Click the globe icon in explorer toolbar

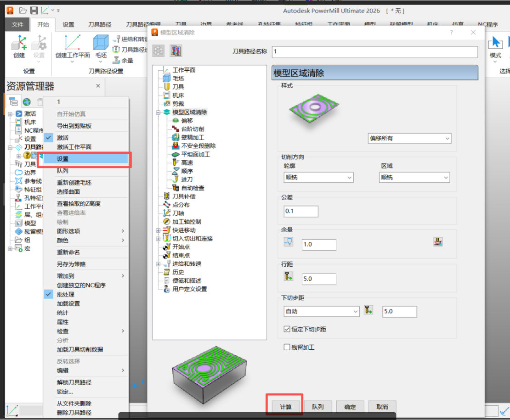[27, 102]
